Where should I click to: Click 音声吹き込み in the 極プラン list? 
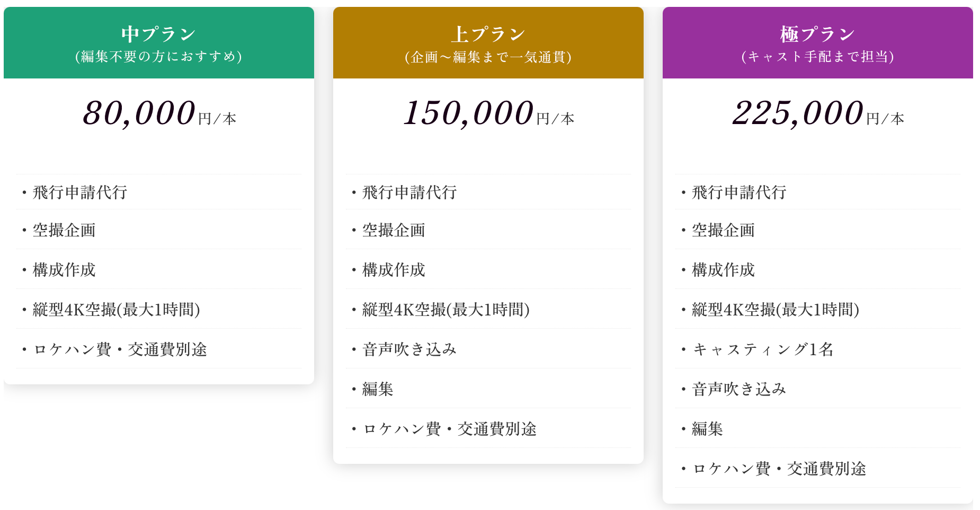point(739,389)
